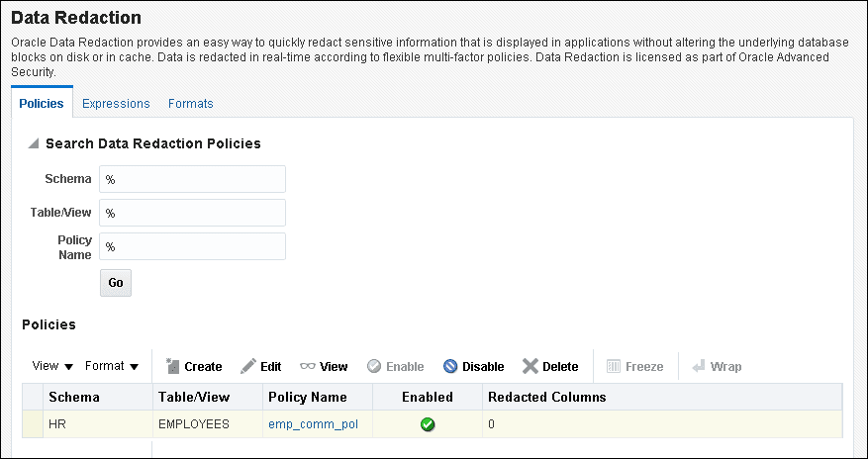The height and width of the screenshot is (459, 868).
Task: Open the emp_comm_pol policy link
Action: (x=313, y=424)
